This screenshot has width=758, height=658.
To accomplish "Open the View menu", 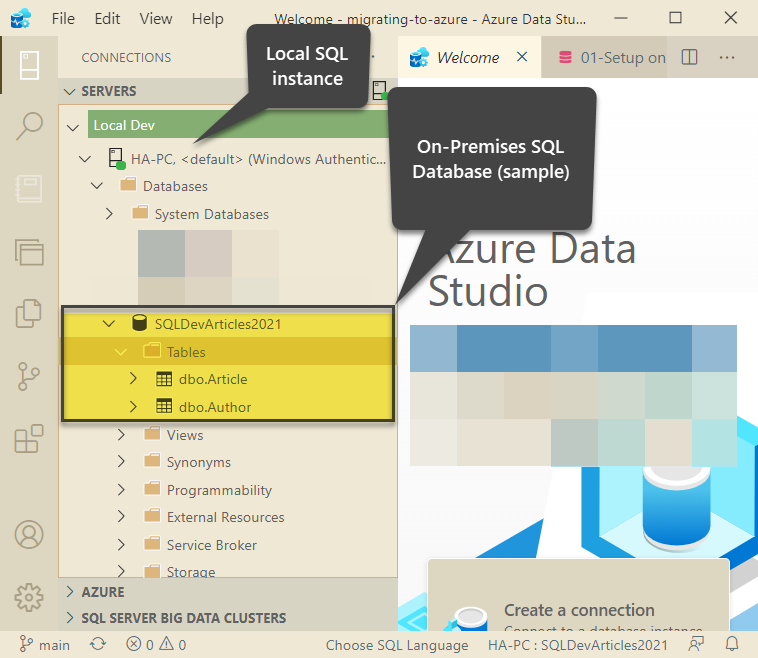I will (x=156, y=18).
